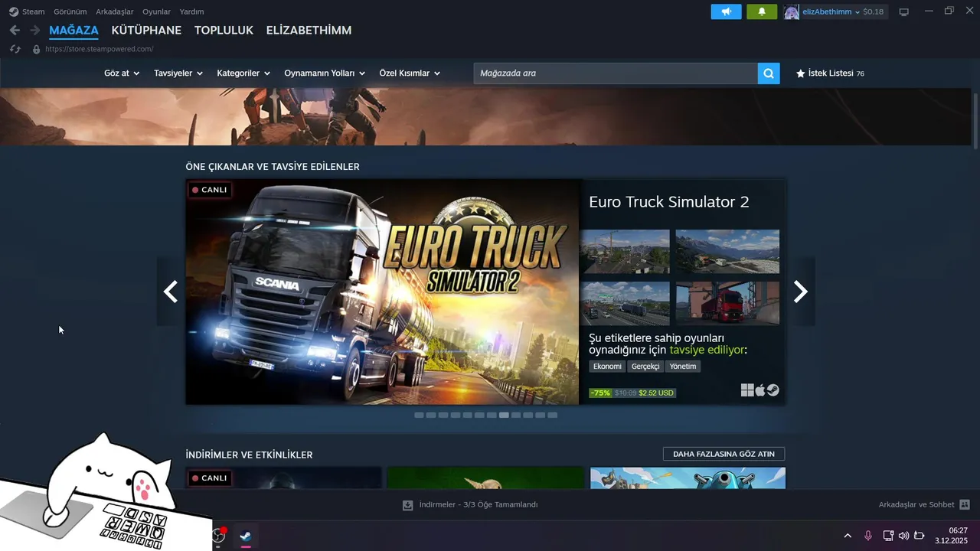Open the İstek Listesi wishlist link
The width and height of the screenshot is (980, 551).
click(830, 73)
